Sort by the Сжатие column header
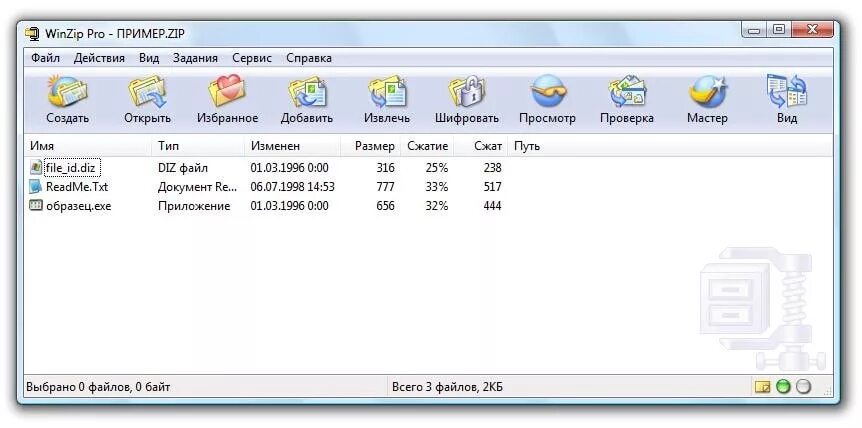 (427, 146)
